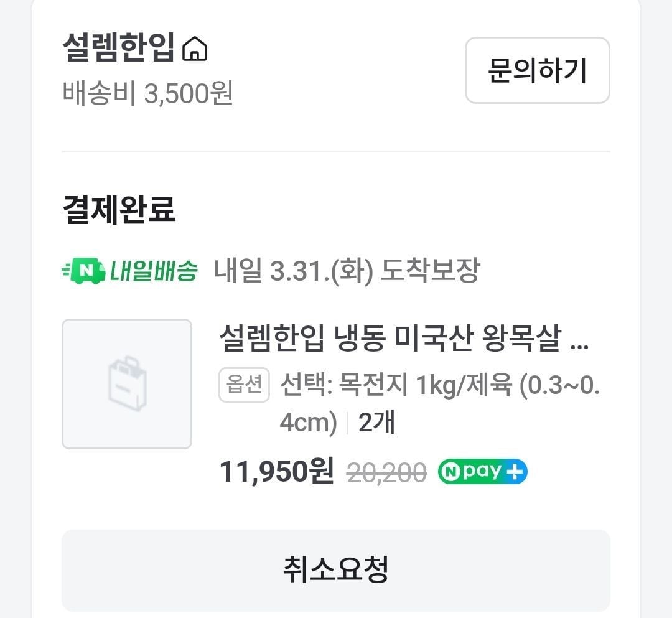Screen dimensions: 672x618
Task: Open the 설렘한입 store name link
Action: pos(118,47)
